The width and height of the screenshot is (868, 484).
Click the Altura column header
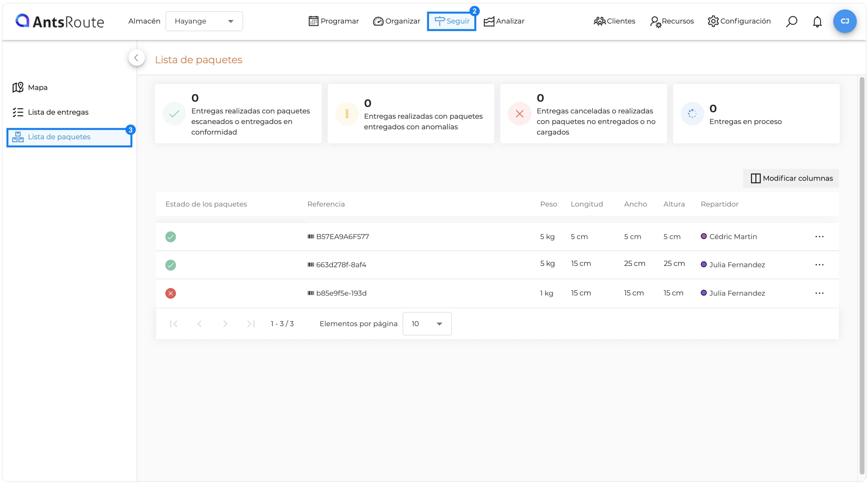point(674,204)
